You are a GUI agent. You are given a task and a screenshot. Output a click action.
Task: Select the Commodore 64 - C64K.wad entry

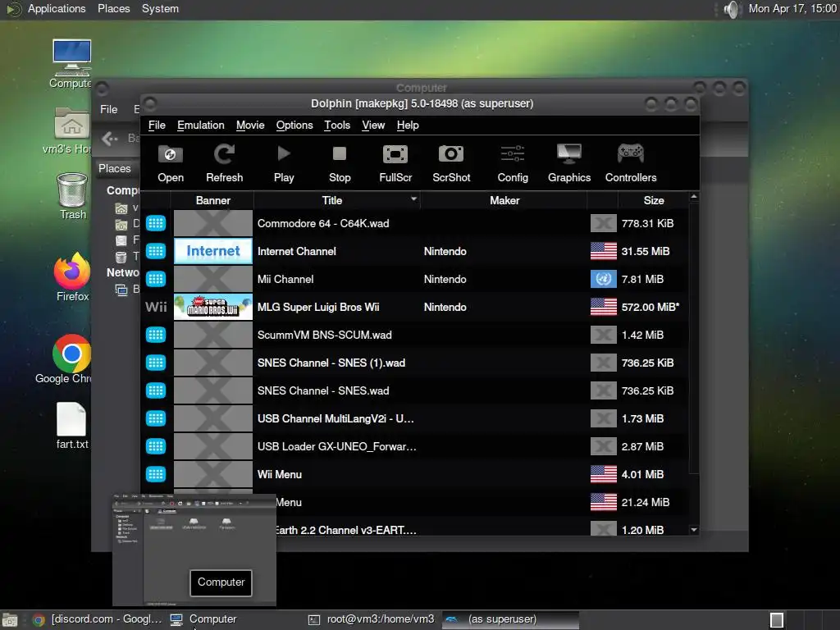323,223
